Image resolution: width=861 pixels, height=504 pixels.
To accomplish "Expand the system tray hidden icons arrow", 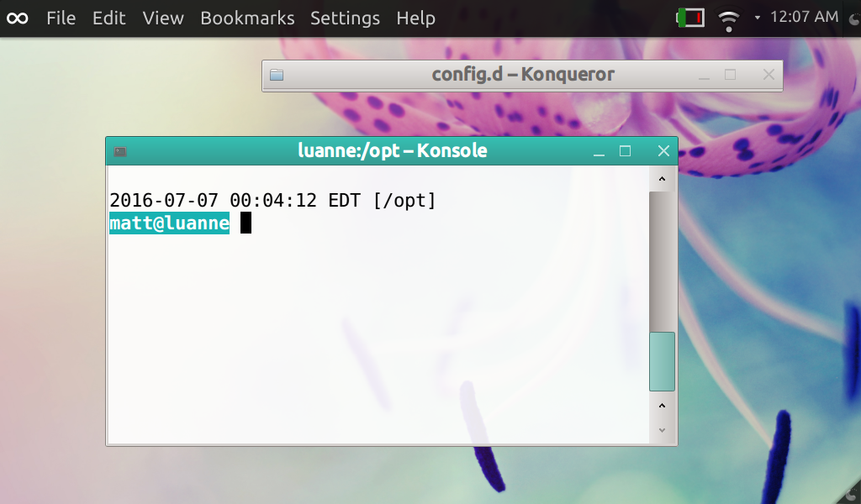I will (x=757, y=18).
